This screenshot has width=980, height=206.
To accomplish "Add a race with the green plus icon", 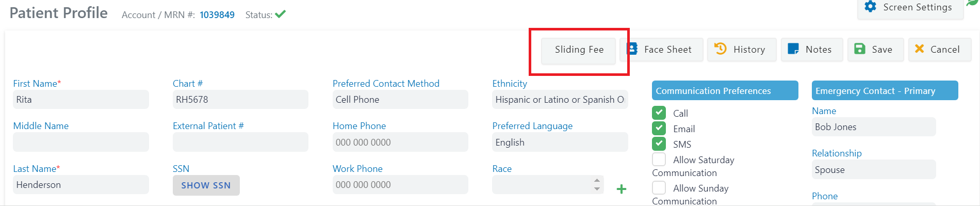I will 622,189.
